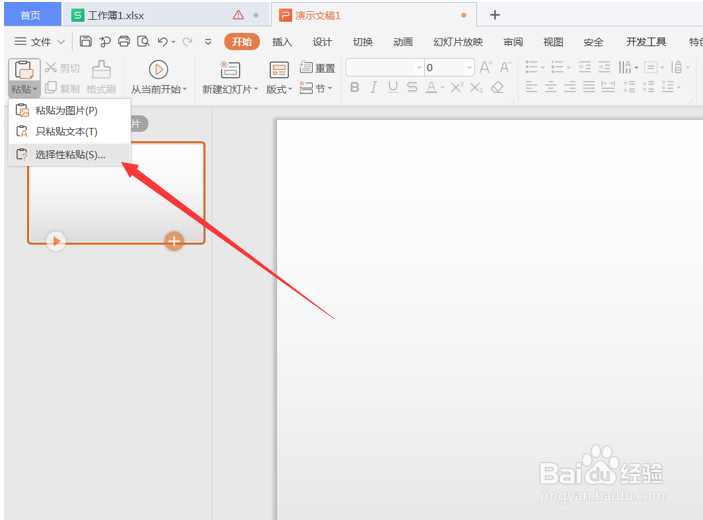Click the Paste clipboard icon
This screenshot has width=703, height=520.
click(x=24, y=69)
